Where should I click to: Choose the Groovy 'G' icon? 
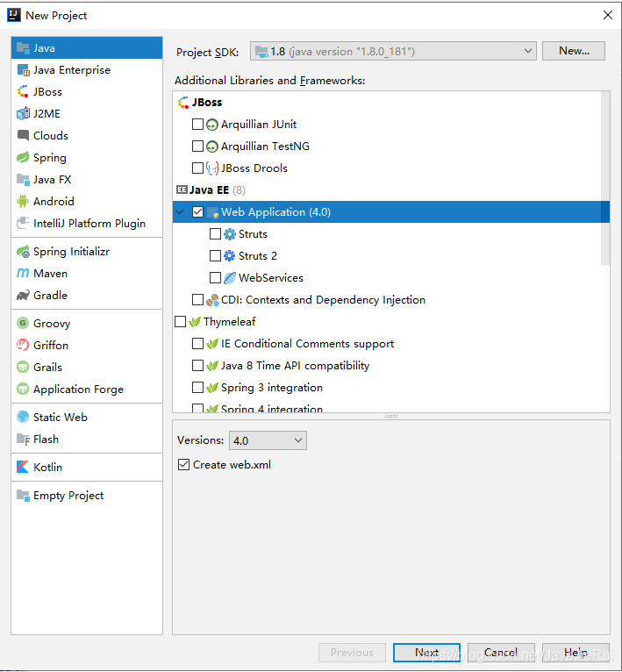[x=23, y=323]
